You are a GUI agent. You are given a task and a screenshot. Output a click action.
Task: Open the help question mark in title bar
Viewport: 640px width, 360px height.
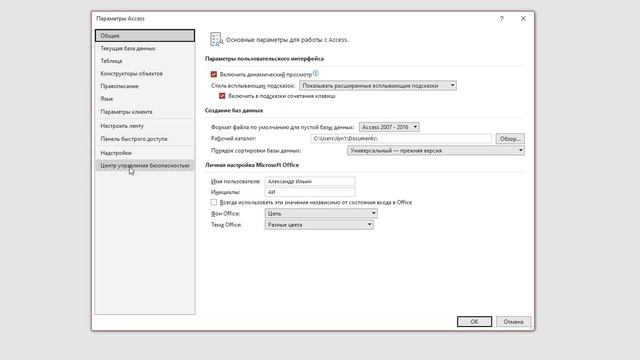point(502,19)
